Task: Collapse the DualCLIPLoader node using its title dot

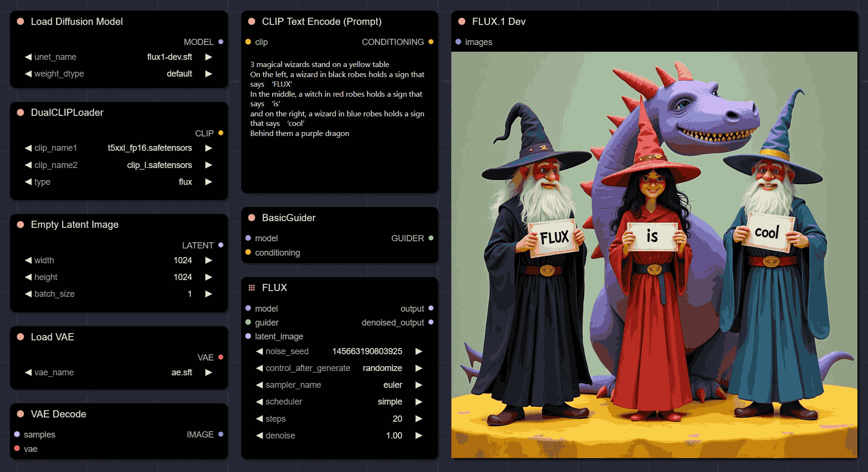Action: pyautogui.click(x=21, y=112)
